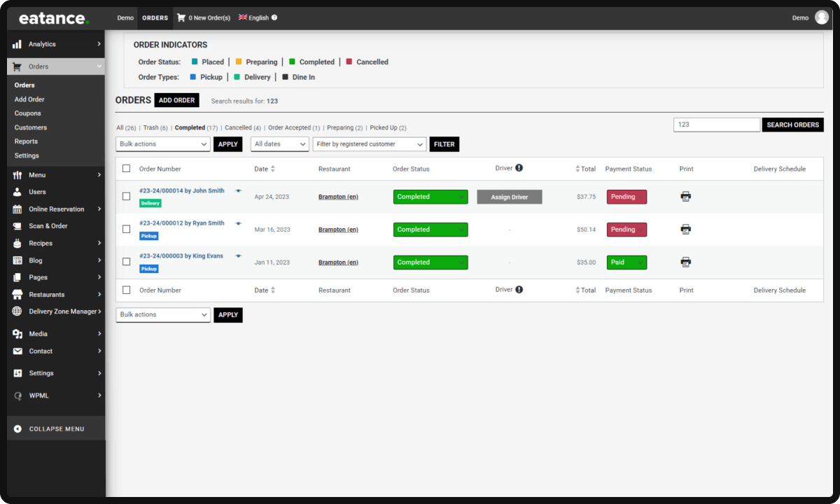Click the Settings icon in lower sidebar
The height and width of the screenshot is (504, 840).
tap(17, 373)
